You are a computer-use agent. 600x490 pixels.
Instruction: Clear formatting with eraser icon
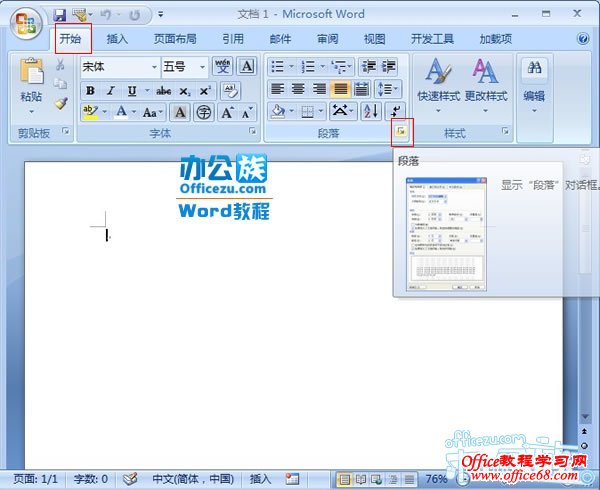(x=230, y=91)
